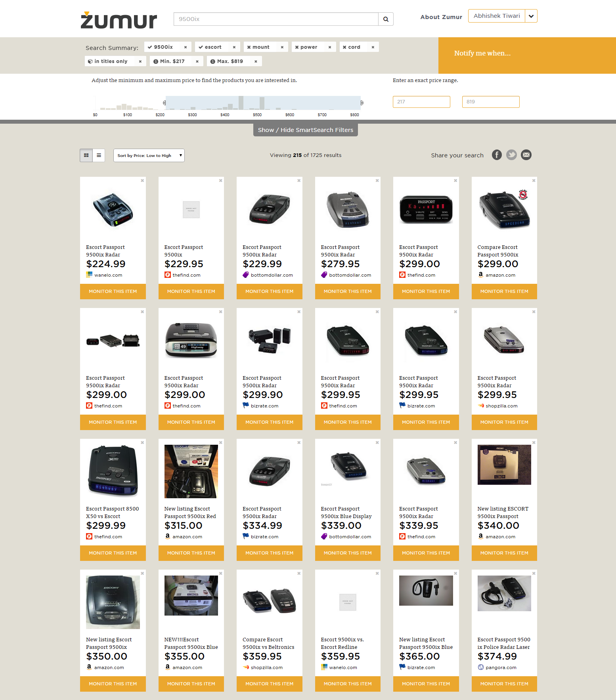Click the maximum price slider handle
The image size is (616, 700).
pyautogui.click(x=362, y=103)
